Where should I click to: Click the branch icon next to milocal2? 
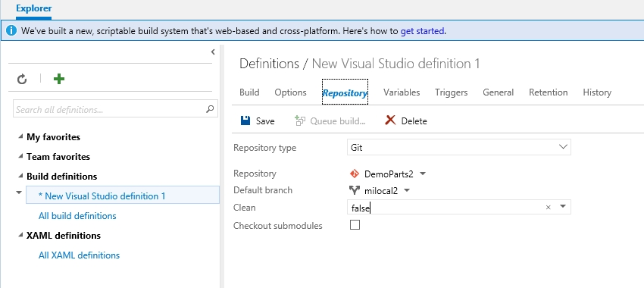[x=355, y=190]
